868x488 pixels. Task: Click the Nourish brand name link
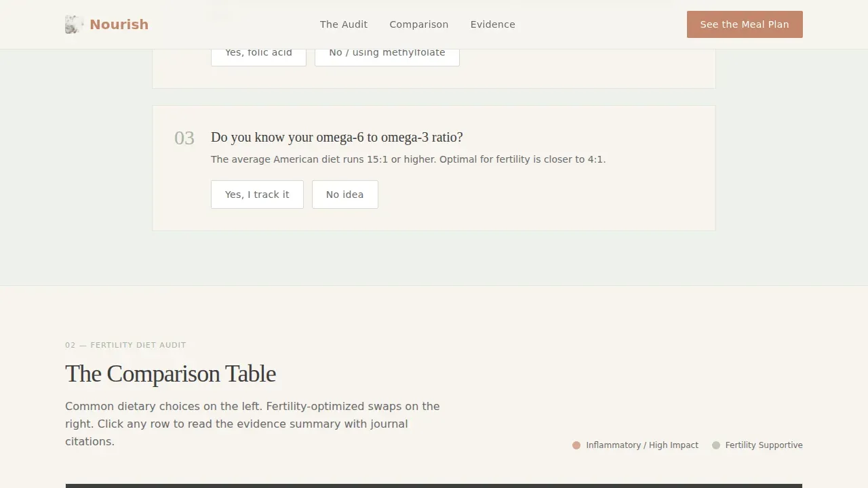coord(119,24)
